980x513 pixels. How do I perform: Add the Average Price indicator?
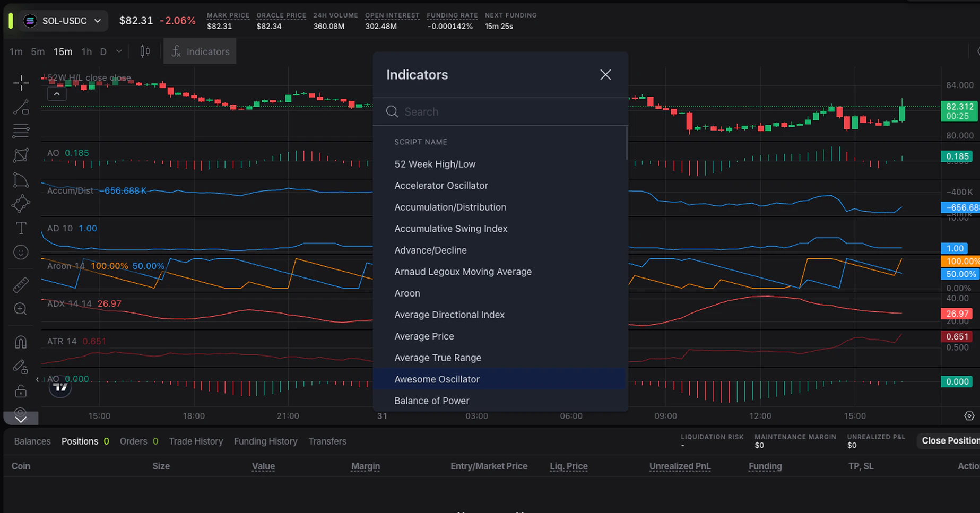coord(499,336)
